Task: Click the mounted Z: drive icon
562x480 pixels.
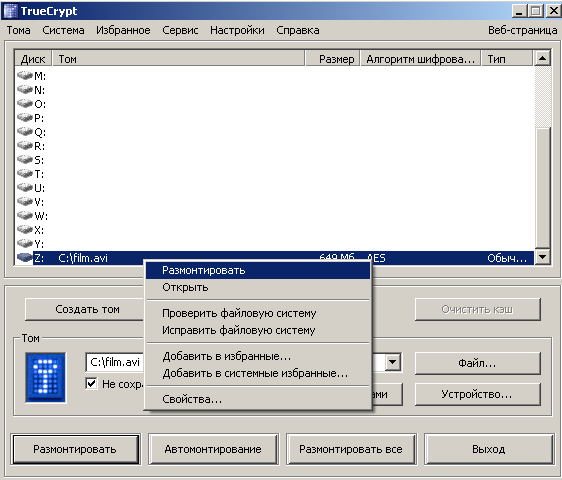Action: [25, 258]
